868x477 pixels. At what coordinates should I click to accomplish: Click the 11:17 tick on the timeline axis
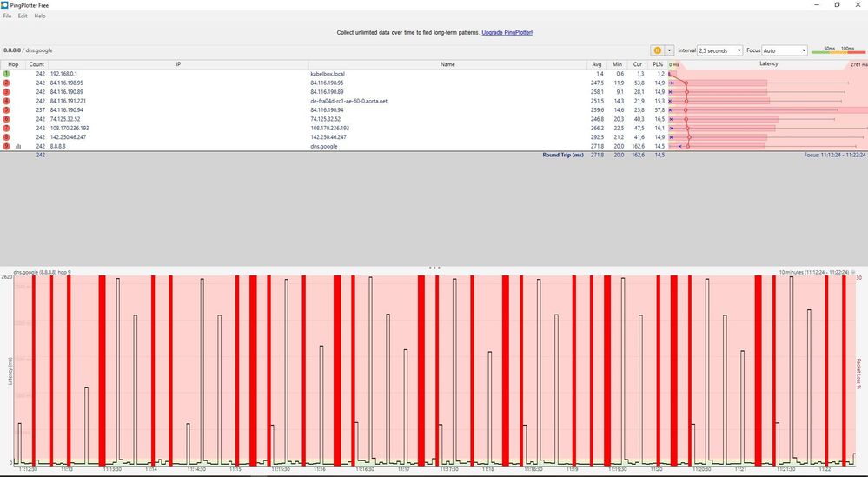click(403, 469)
